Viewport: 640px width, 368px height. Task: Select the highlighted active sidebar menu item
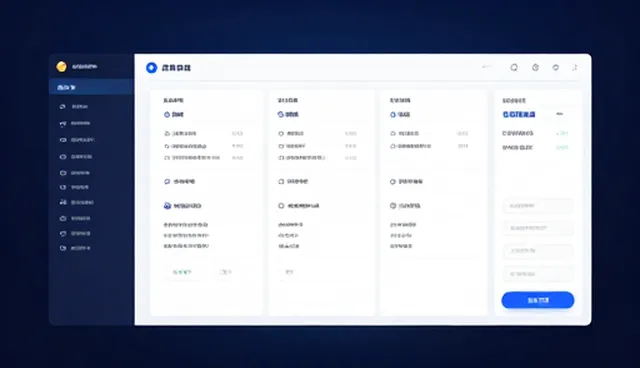coord(91,87)
